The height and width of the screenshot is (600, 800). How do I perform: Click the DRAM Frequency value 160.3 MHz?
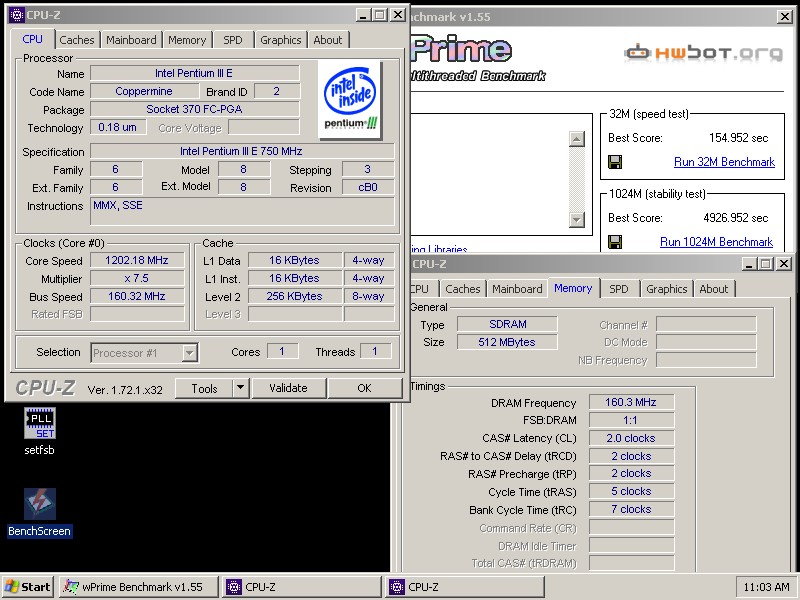click(x=631, y=402)
